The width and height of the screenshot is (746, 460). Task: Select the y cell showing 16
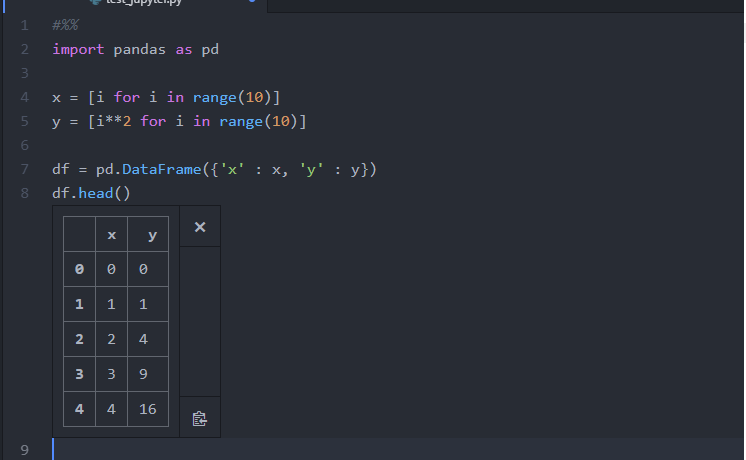(x=147, y=409)
